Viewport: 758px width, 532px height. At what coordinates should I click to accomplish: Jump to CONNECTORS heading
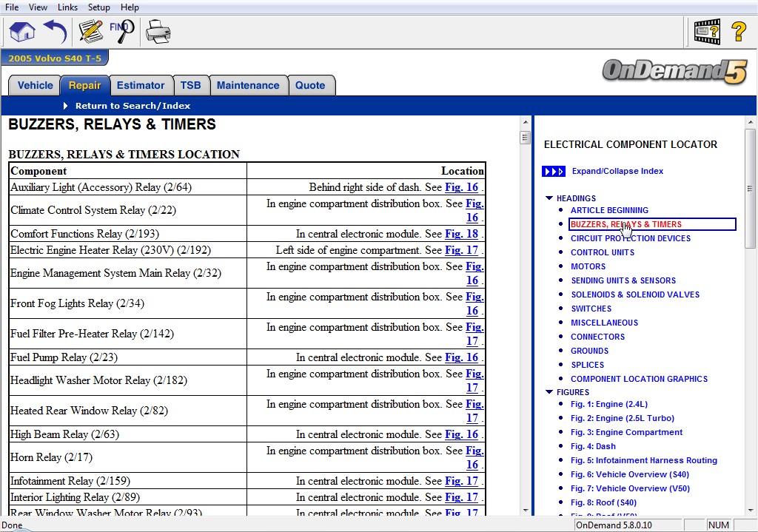pos(597,337)
